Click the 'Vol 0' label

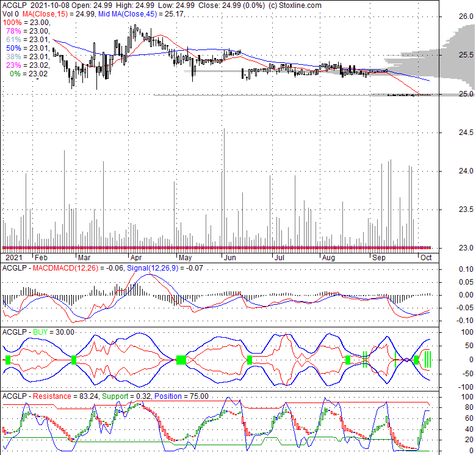click(10, 13)
